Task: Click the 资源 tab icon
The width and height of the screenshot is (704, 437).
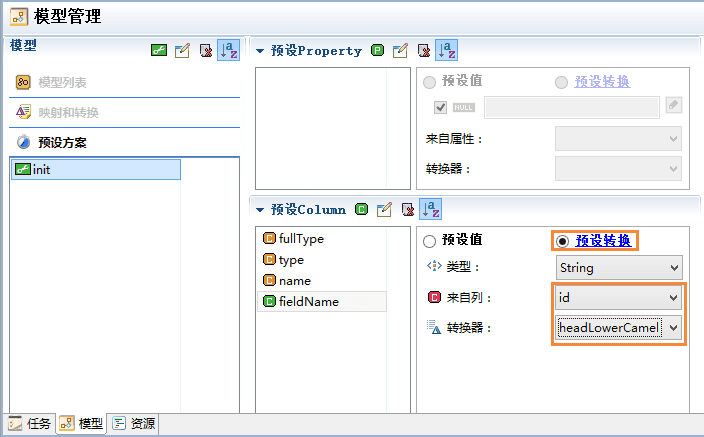Action: click(x=119, y=424)
